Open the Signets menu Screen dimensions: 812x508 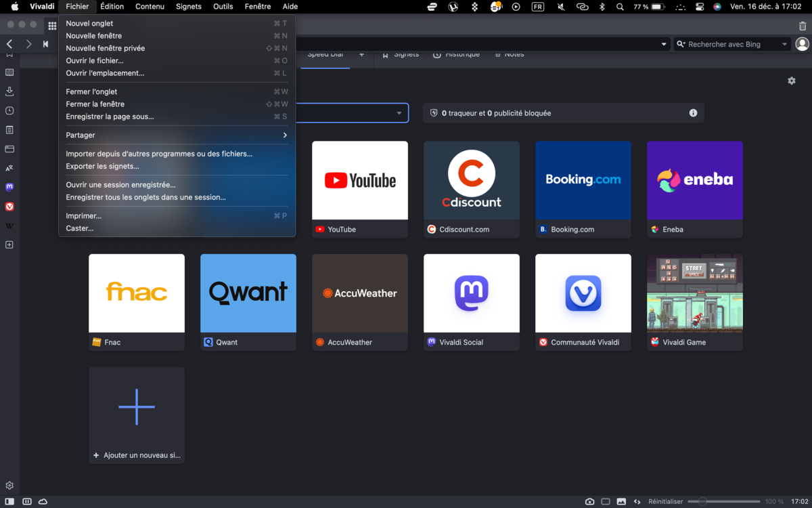[189, 7]
